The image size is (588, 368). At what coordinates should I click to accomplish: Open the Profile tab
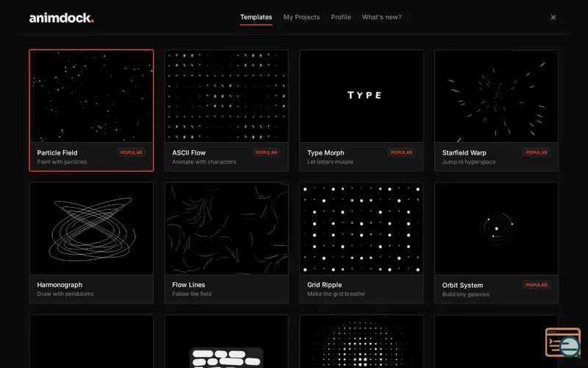pyautogui.click(x=341, y=17)
